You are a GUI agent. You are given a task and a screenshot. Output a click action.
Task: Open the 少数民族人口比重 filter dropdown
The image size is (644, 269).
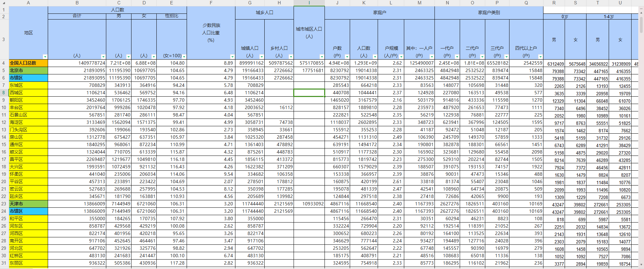pyautogui.click(x=232, y=57)
